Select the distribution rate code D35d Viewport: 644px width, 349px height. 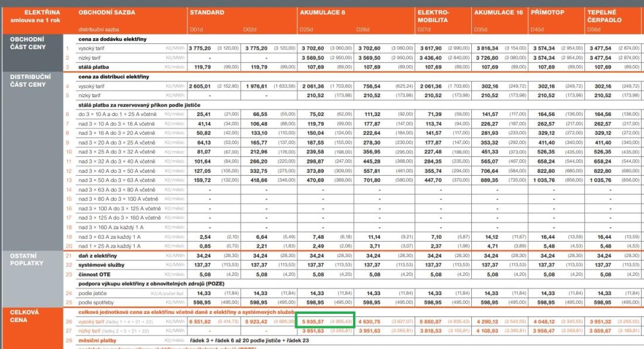pos(481,29)
